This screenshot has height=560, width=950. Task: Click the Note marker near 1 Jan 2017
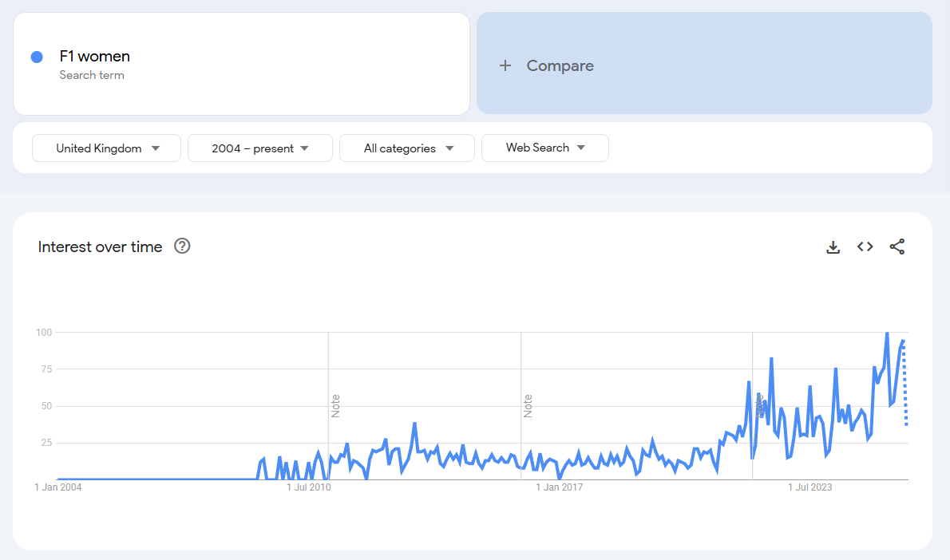[528, 406]
